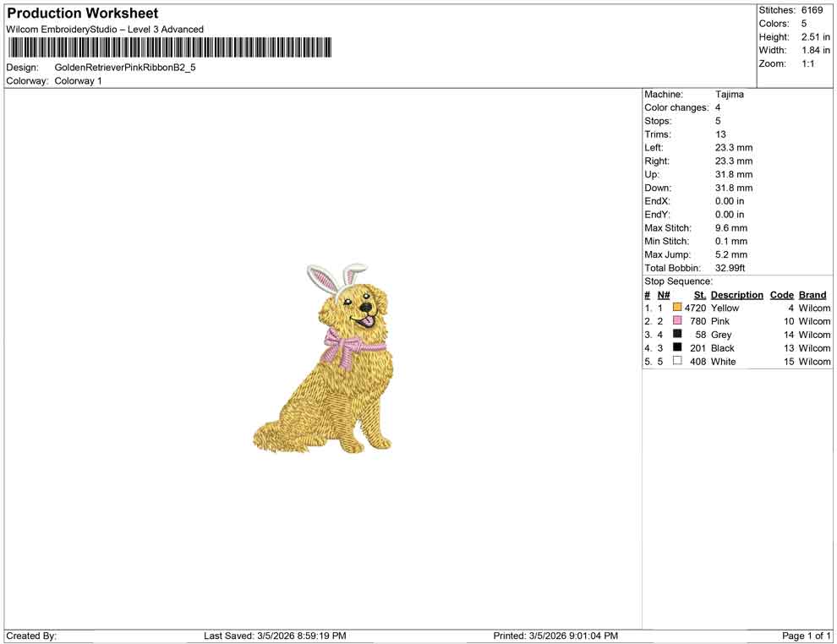Click the design name GoldenRetrieverPinkRibbonB2_5

point(127,68)
